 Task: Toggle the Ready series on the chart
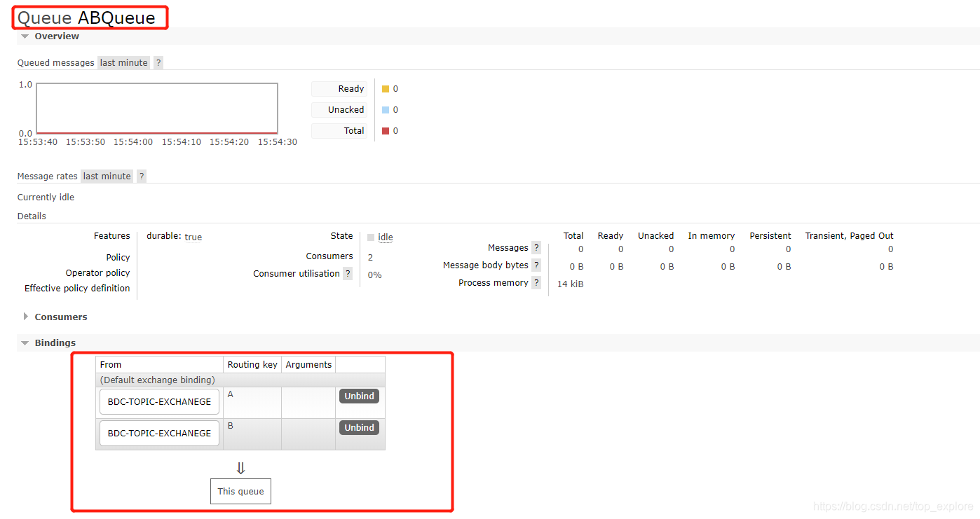coord(339,88)
